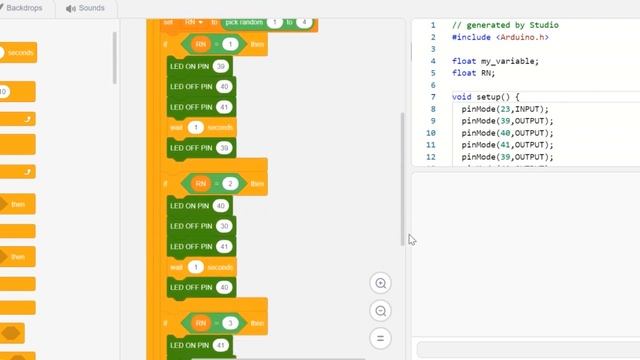Open the Backdrops tab
This screenshot has width=640, height=360.
[24, 8]
